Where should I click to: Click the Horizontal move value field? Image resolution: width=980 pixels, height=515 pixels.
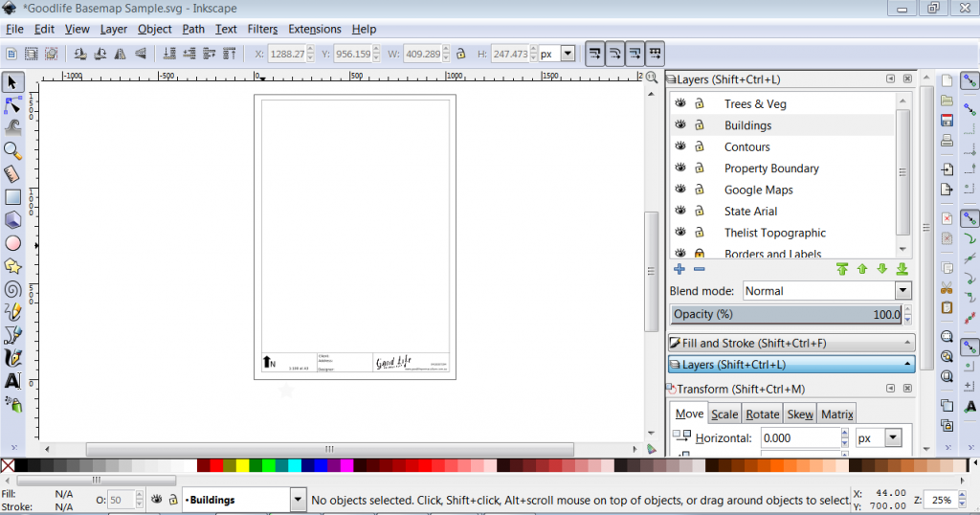pos(800,437)
